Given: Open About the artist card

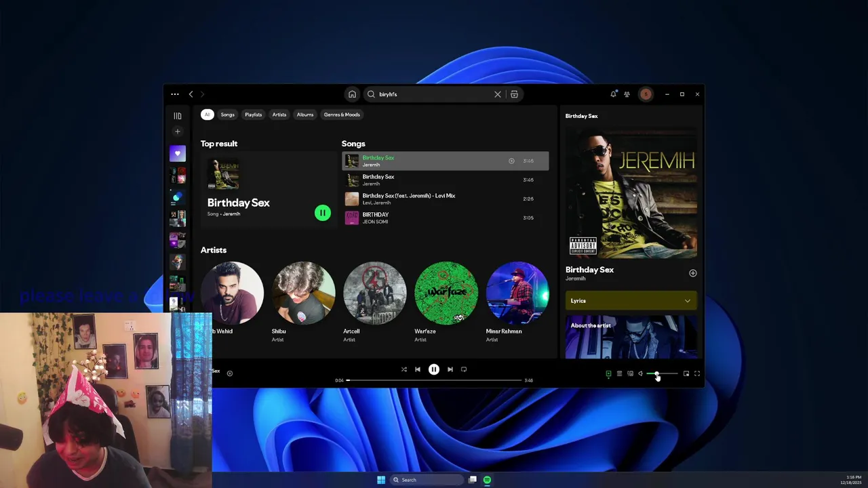Looking at the screenshot, I should click(x=631, y=338).
